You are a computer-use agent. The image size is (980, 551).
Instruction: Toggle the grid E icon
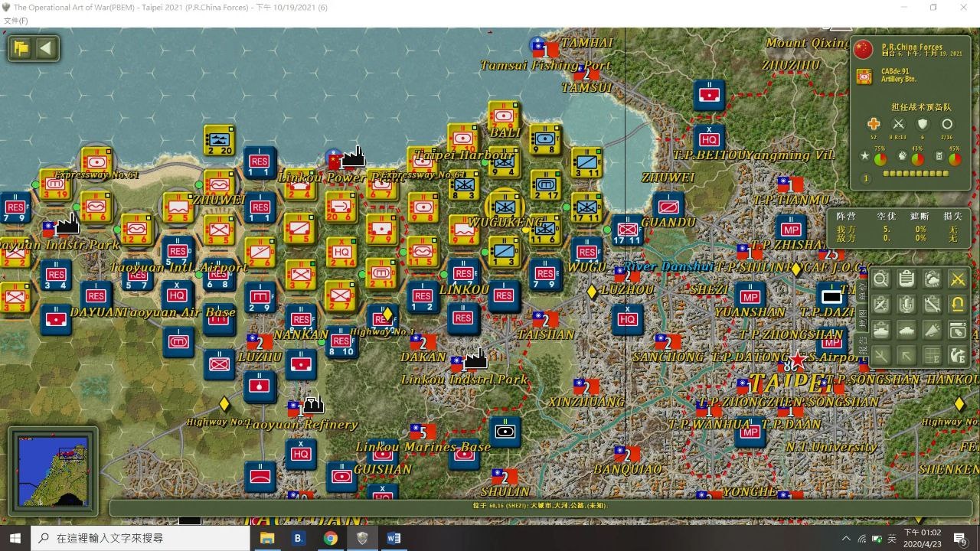coord(932,356)
